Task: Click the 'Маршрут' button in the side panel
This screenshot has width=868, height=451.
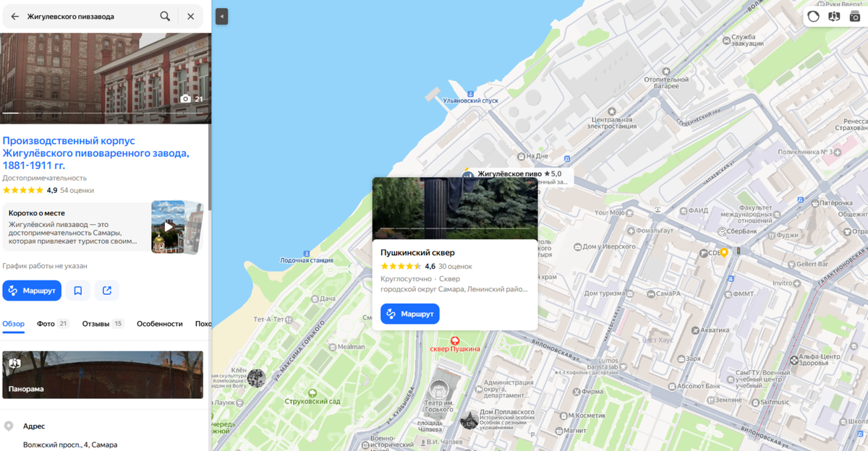Action: 32,291
